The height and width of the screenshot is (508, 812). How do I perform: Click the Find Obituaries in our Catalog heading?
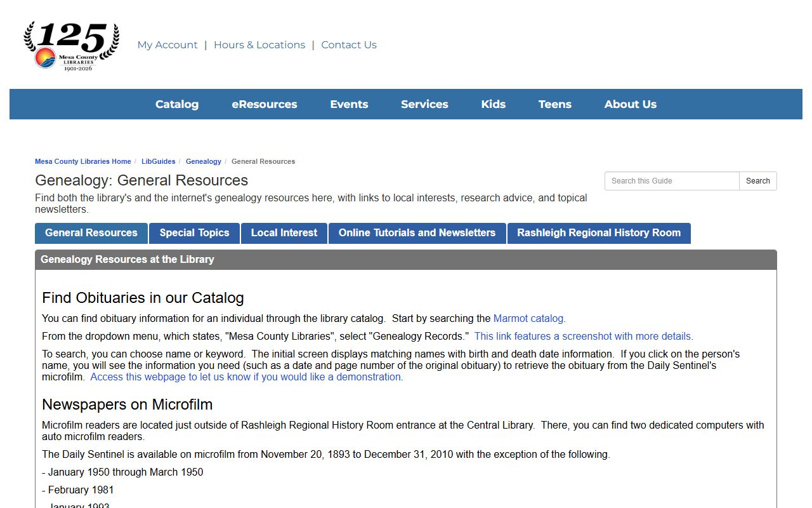click(x=143, y=298)
